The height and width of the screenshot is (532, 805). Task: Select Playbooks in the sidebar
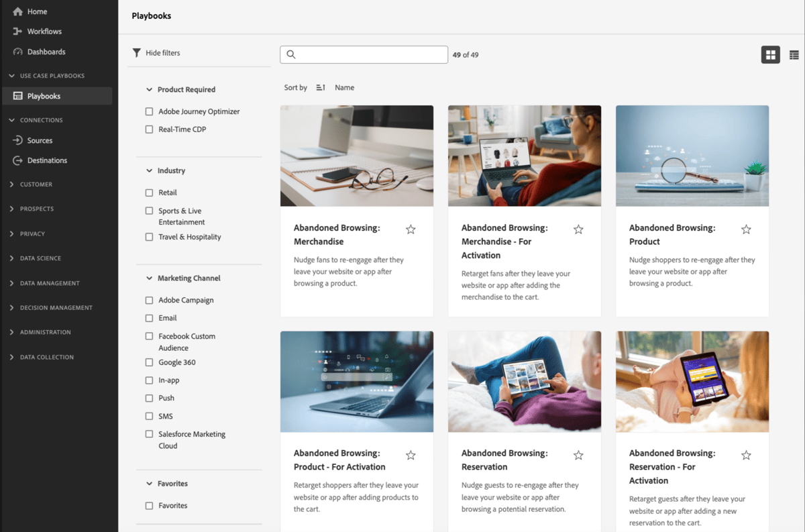pos(43,95)
